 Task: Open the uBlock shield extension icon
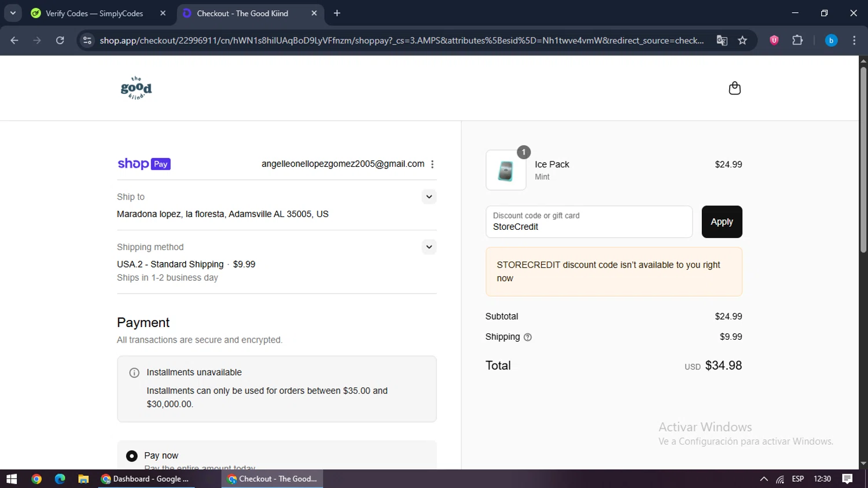[x=774, y=41]
